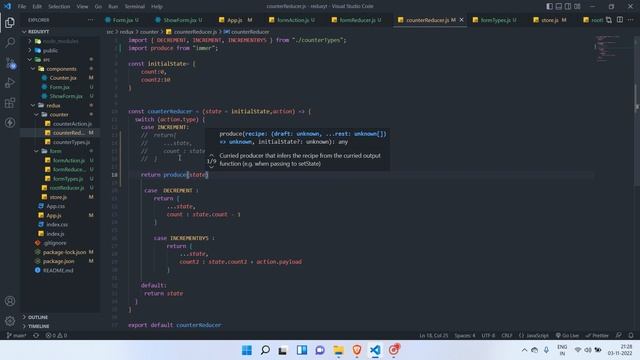Open Explorer more actions ellipsis

90,20
